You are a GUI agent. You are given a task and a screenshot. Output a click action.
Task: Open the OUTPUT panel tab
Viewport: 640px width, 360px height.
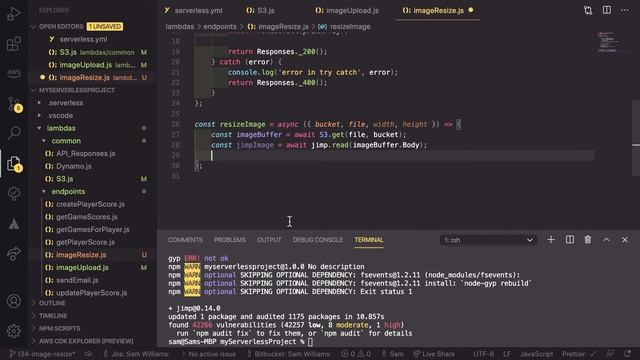click(x=269, y=240)
